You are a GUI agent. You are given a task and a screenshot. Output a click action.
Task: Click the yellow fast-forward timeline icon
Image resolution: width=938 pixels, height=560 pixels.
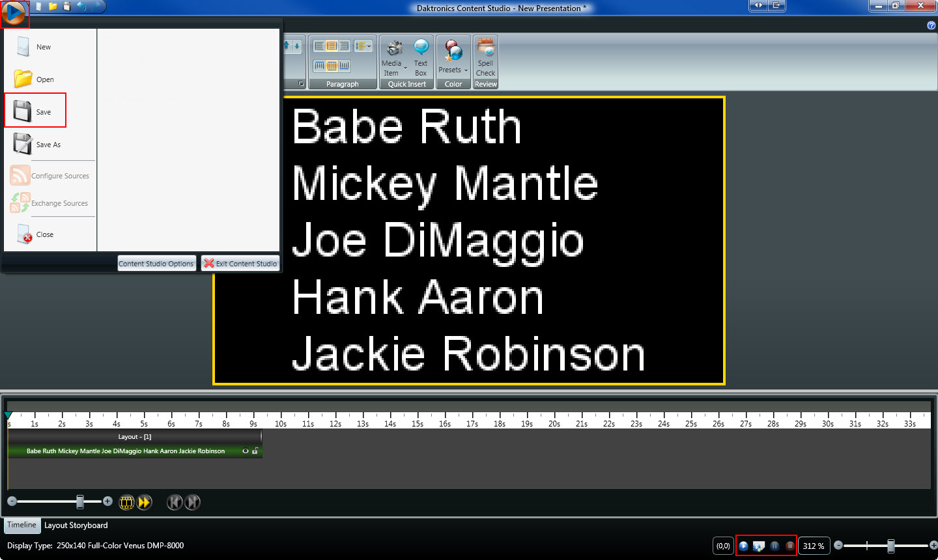[x=144, y=502]
